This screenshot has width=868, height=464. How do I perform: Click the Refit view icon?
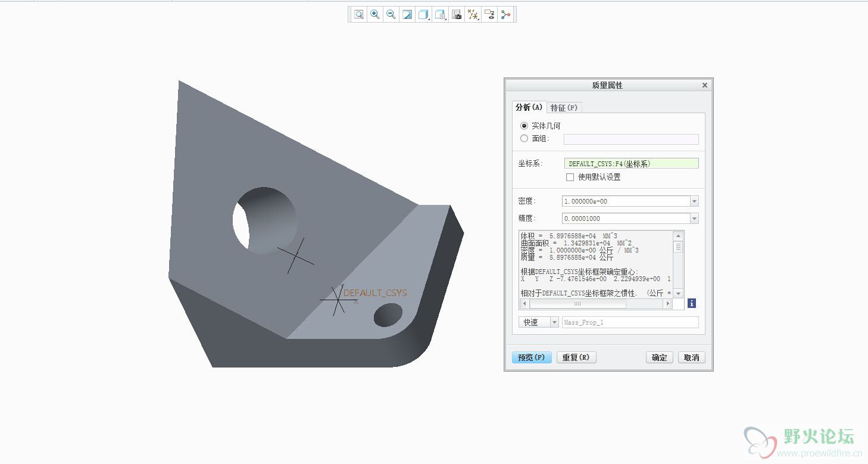point(359,15)
